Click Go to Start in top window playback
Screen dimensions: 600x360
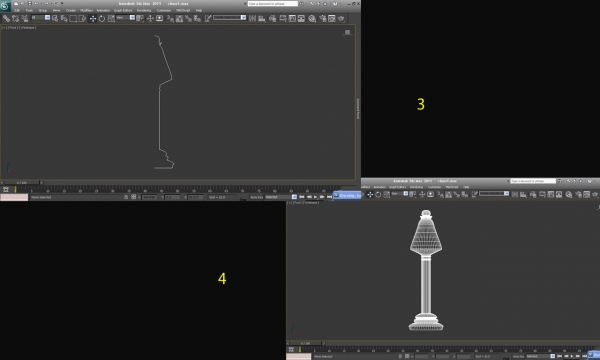pos(302,197)
